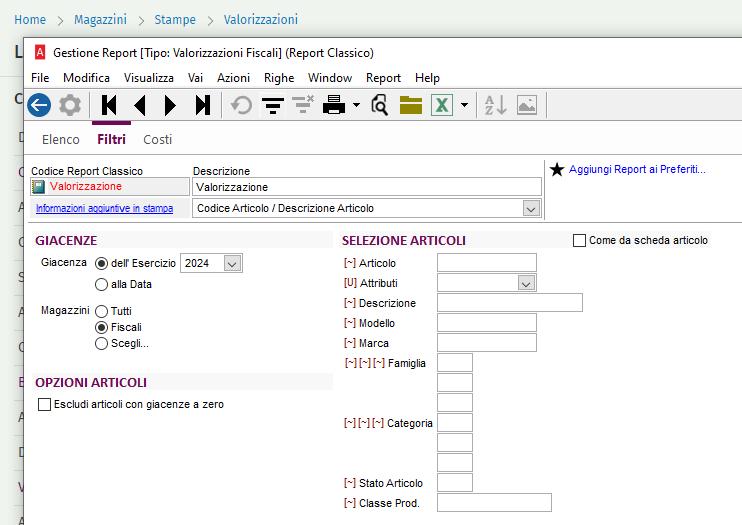The width and height of the screenshot is (742, 525).
Task: Click the image picture toolbar icon
Action: point(527,105)
